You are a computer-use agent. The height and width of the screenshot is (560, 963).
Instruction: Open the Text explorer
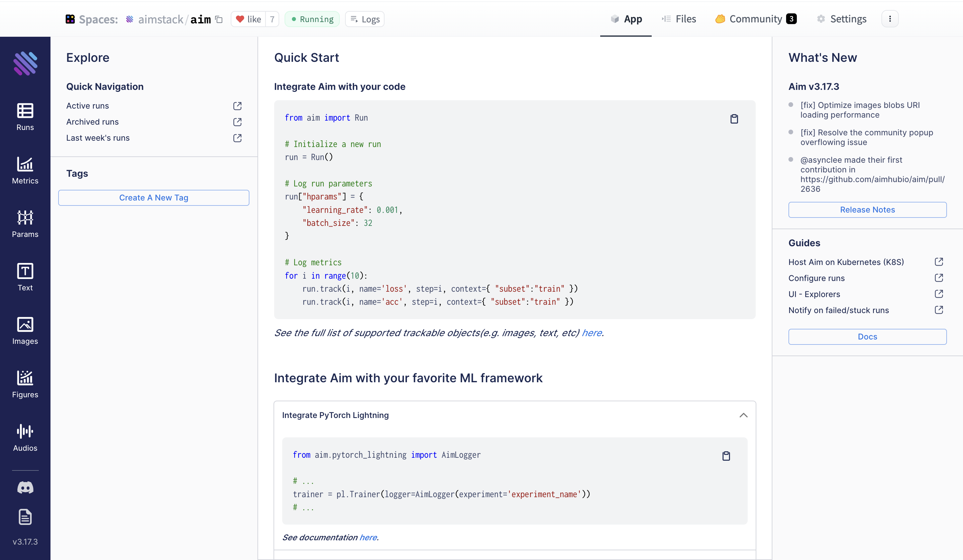click(x=25, y=277)
